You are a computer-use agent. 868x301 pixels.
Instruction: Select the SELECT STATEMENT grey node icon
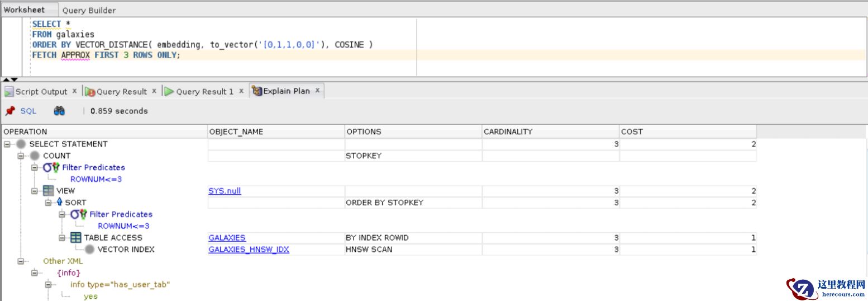(21, 144)
